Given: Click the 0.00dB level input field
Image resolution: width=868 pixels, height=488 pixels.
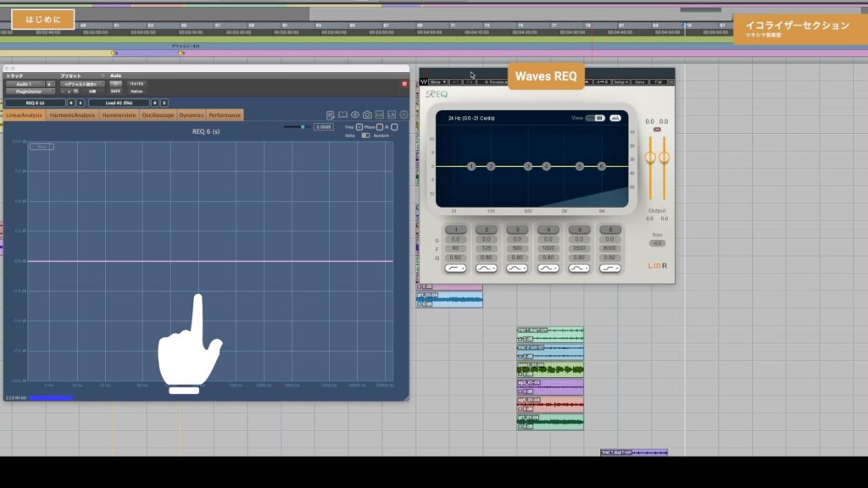Looking at the screenshot, I should coord(323,127).
